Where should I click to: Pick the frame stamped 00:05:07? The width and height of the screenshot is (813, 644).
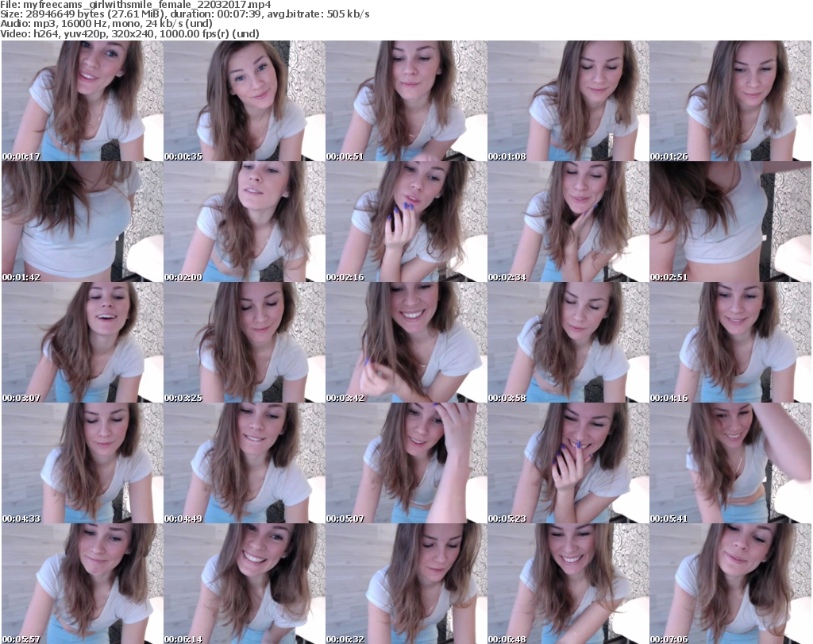coord(406,463)
